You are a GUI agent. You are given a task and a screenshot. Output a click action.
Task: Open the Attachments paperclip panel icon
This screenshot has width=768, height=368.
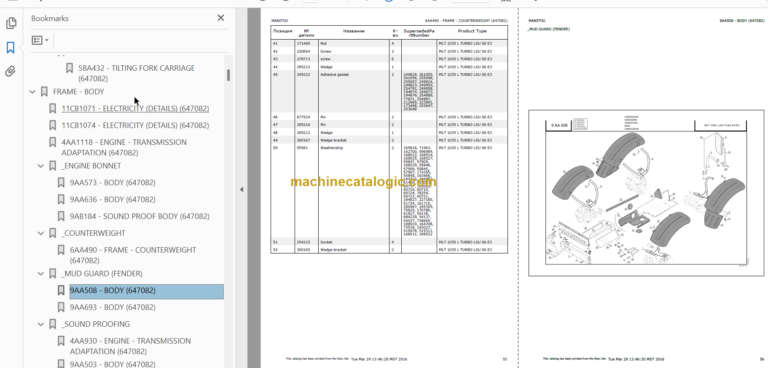click(x=11, y=72)
